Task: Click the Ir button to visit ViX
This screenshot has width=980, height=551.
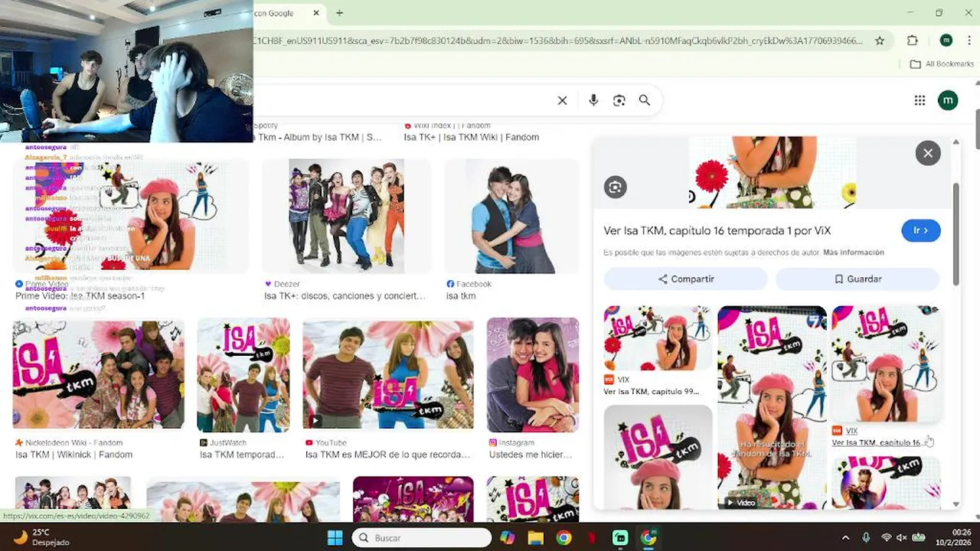Action: click(x=921, y=230)
